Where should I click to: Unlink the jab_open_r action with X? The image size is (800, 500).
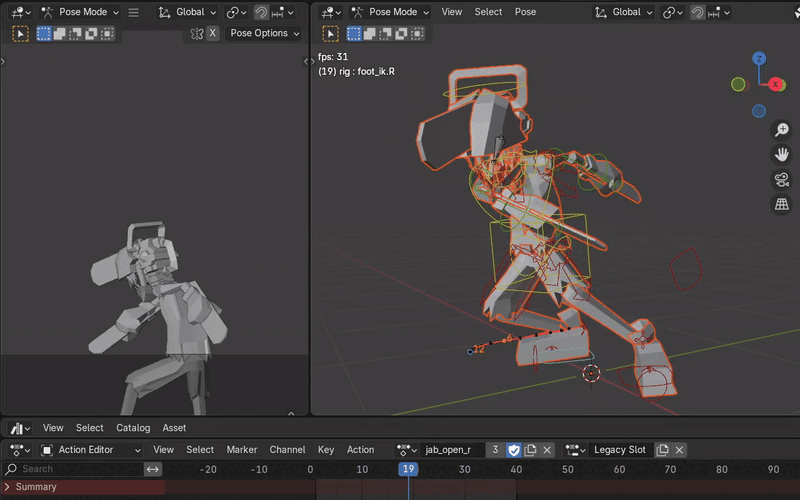(547, 450)
